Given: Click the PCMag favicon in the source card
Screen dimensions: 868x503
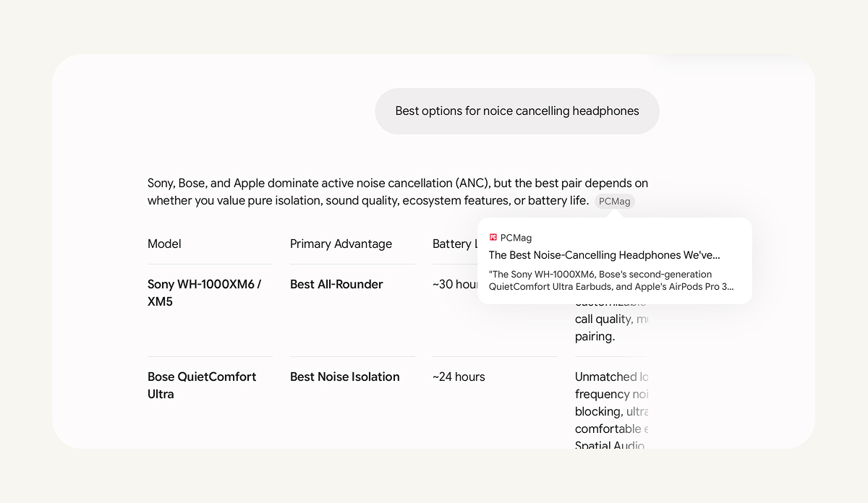Looking at the screenshot, I should (493, 237).
